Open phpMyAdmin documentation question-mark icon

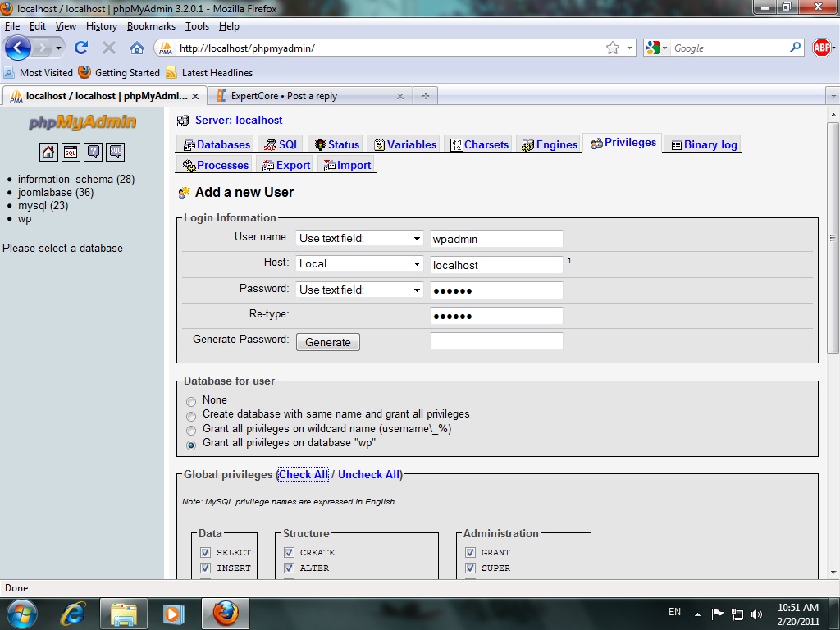pyautogui.click(x=93, y=152)
